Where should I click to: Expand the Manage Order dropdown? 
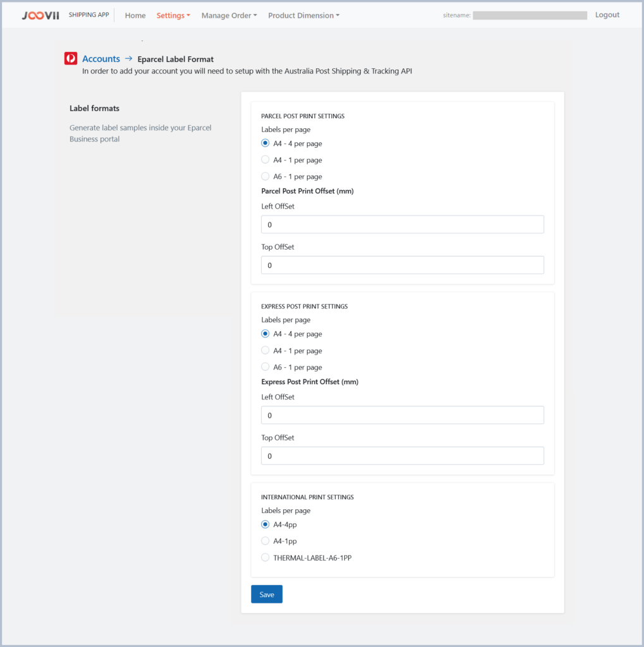tap(229, 16)
